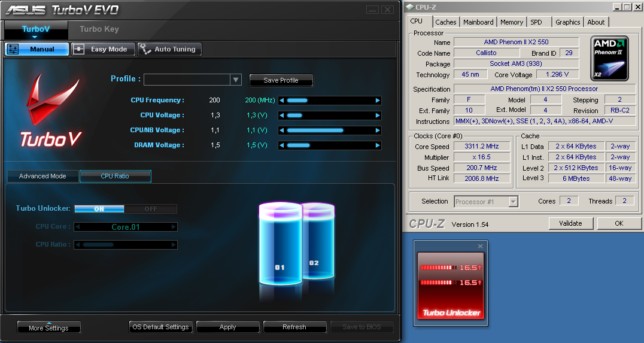The height and width of the screenshot is (343, 644).
Task: Click the Apply button
Action: [227, 327]
